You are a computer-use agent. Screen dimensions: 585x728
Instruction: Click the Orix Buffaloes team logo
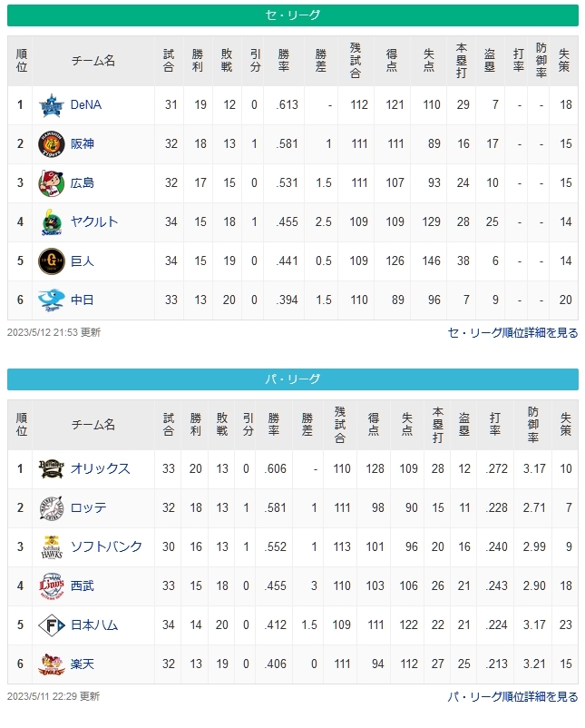[x=51, y=469]
